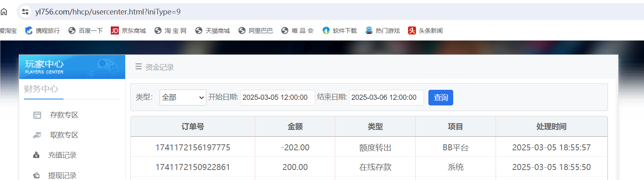
Task: Open site info icon in address bar
Action: click(x=25, y=12)
